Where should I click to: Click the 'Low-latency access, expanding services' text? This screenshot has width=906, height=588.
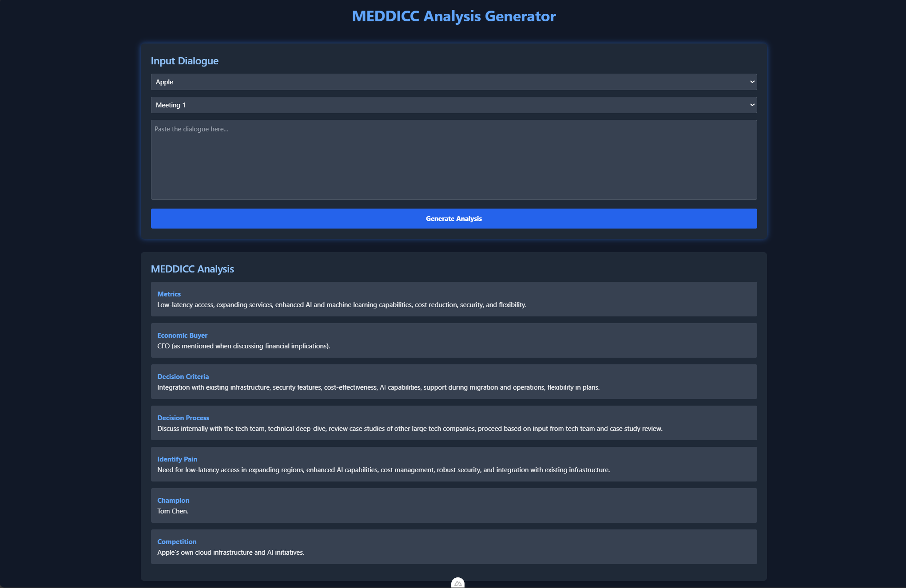[342, 305]
